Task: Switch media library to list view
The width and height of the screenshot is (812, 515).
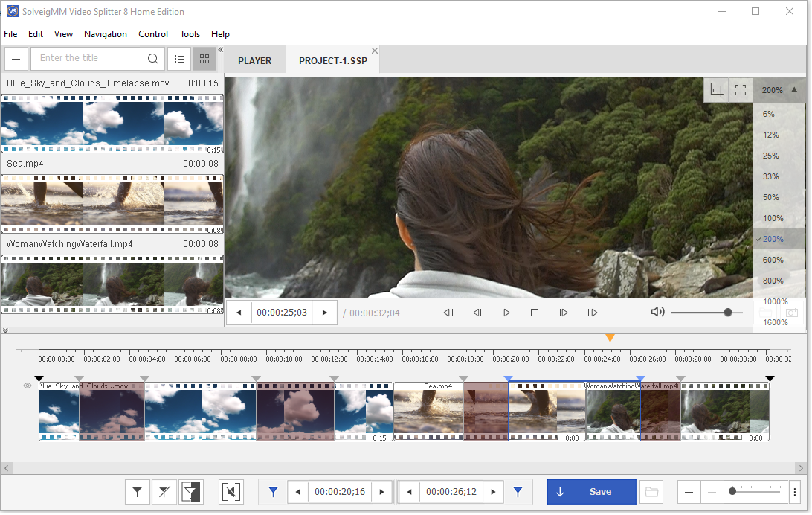Action: [179, 59]
